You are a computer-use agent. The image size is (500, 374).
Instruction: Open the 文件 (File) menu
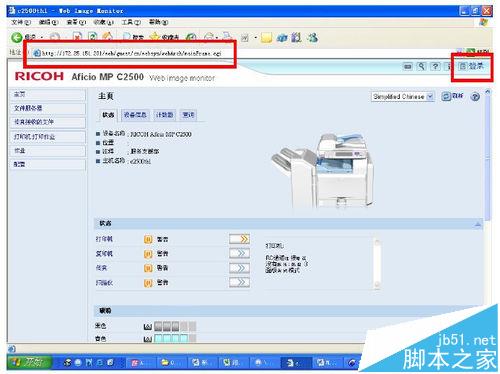[21, 22]
